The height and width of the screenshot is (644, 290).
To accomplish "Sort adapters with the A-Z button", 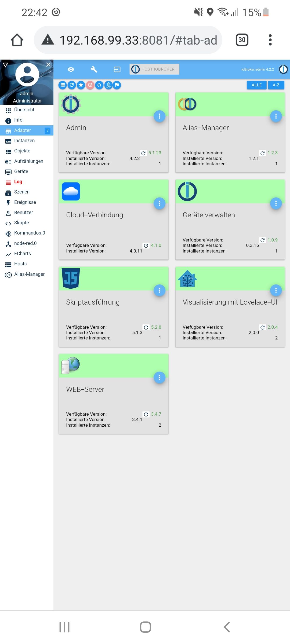I will coord(276,85).
